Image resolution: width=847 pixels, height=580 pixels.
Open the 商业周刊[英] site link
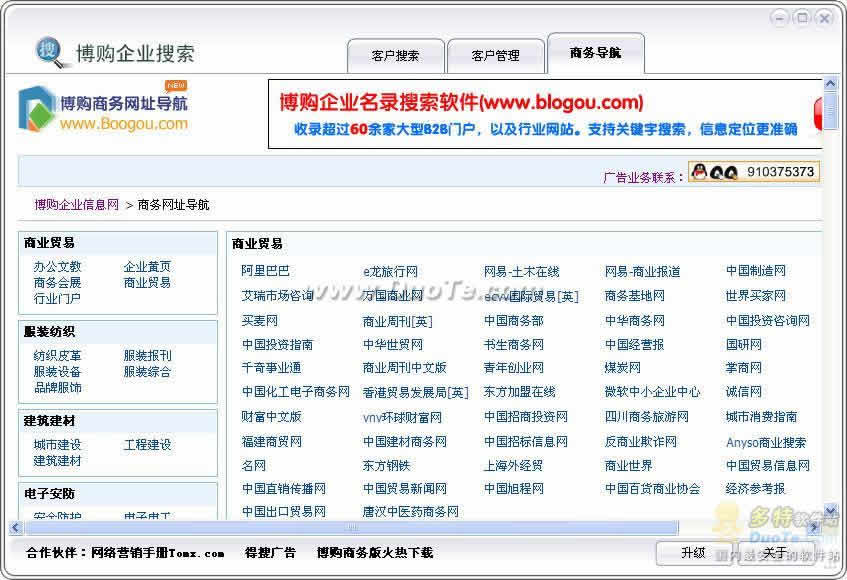pos(398,322)
